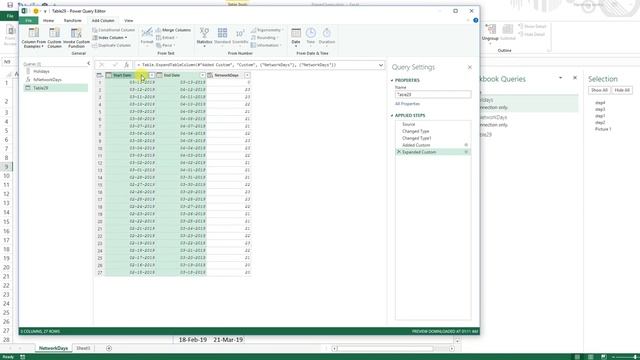Click the Date icon in ribbon

click(x=296, y=33)
